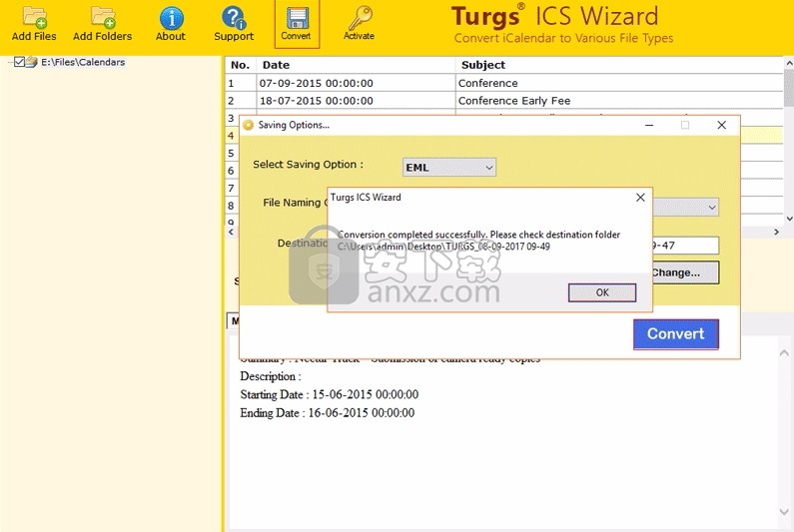The height and width of the screenshot is (532, 794).
Task: Click the Change... destination button
Action: pyautogui.click(x=685, y=272)
